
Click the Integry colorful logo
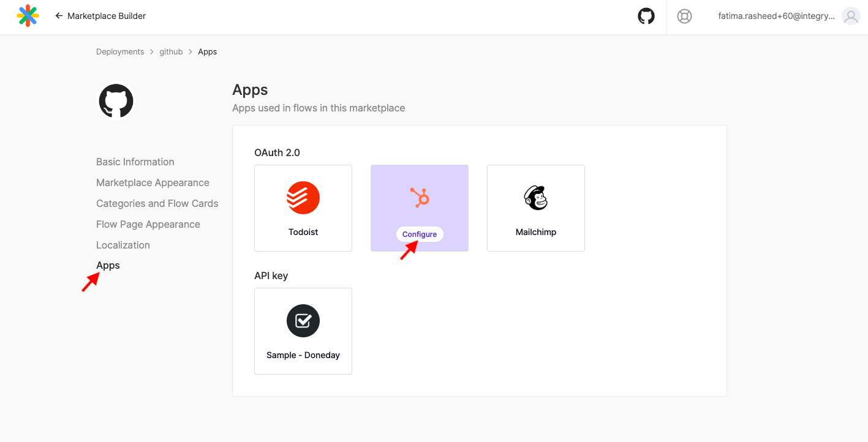tap(28, 16)
